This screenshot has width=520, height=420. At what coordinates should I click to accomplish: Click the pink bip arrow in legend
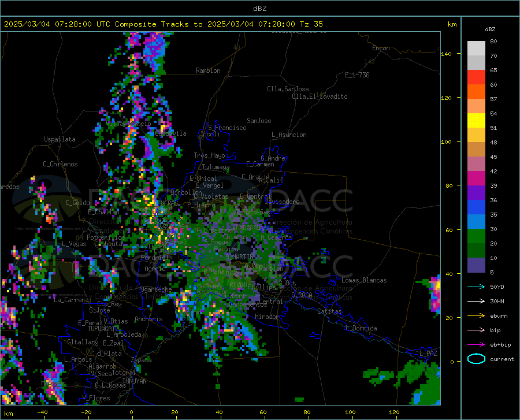476,330
